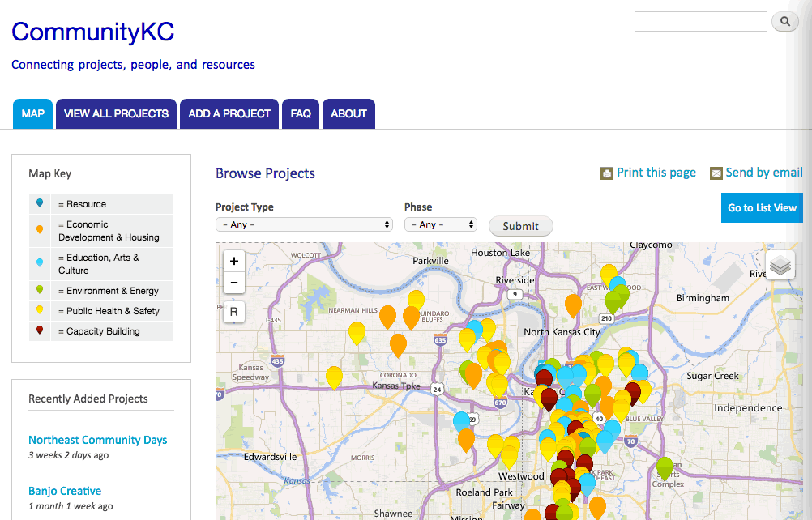Go to the FAQ tab
Viewport: 812px width, 520px height.
point(301,114)
